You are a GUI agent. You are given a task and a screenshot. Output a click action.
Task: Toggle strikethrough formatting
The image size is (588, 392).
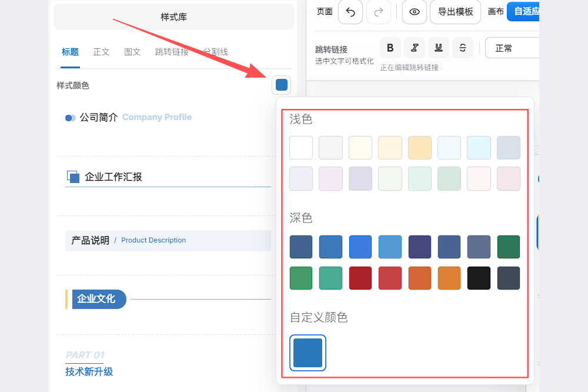462,48
